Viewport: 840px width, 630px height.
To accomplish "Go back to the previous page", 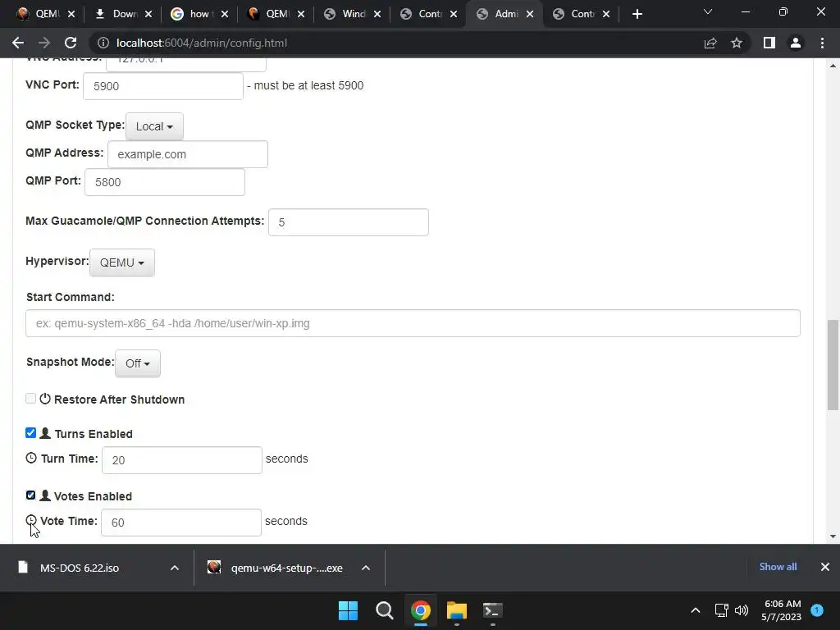I will point(18,43).
